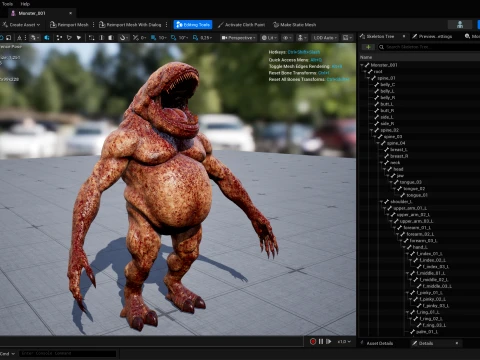This screenshot has width=480, height=360.
Task: Open the LOD Auto dropdown
Action: [325, 38]
